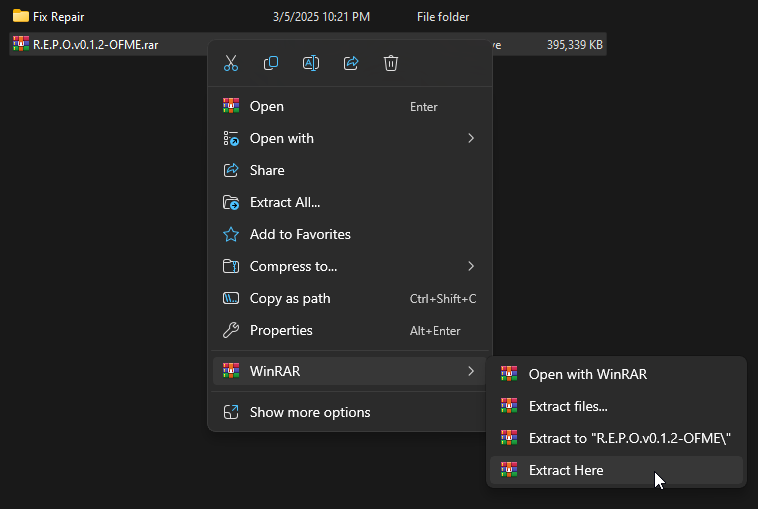The width and height of the screenshot is (758, 509).
Task: Select the R.E.P.O.v0.1.2-OFME.rar file icon
Action: [x=20, y=44]
